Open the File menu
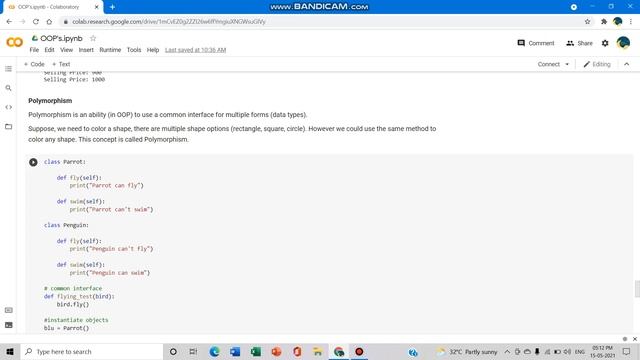640x360 pixels. [x=34, y=50]
